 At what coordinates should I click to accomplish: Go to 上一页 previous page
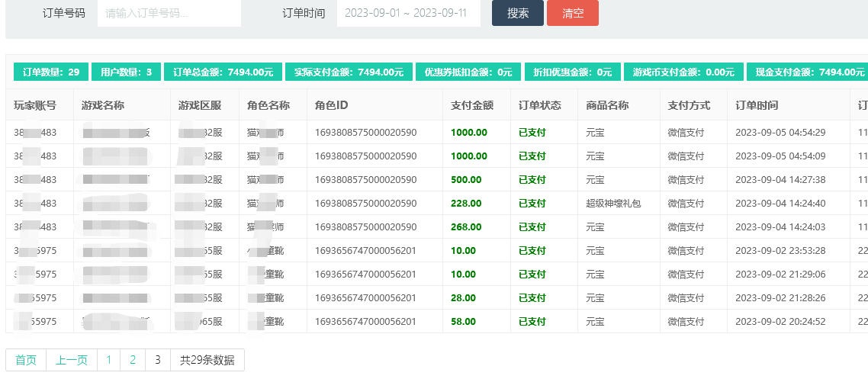pyautogui.click(x=72, y=360)
